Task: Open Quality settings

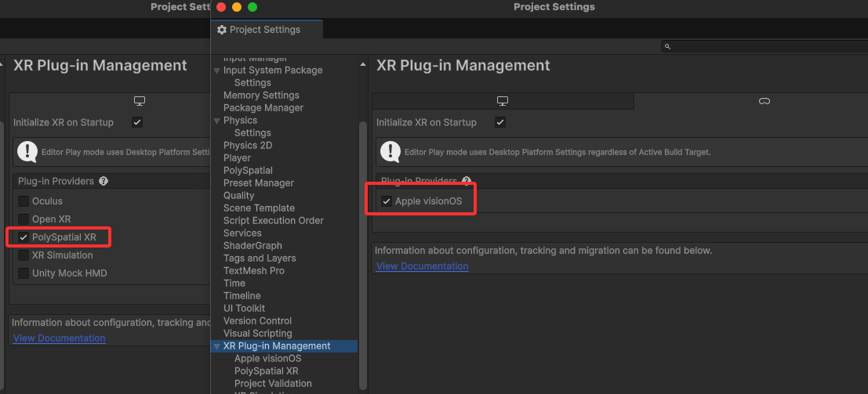Action: point(238,195)
